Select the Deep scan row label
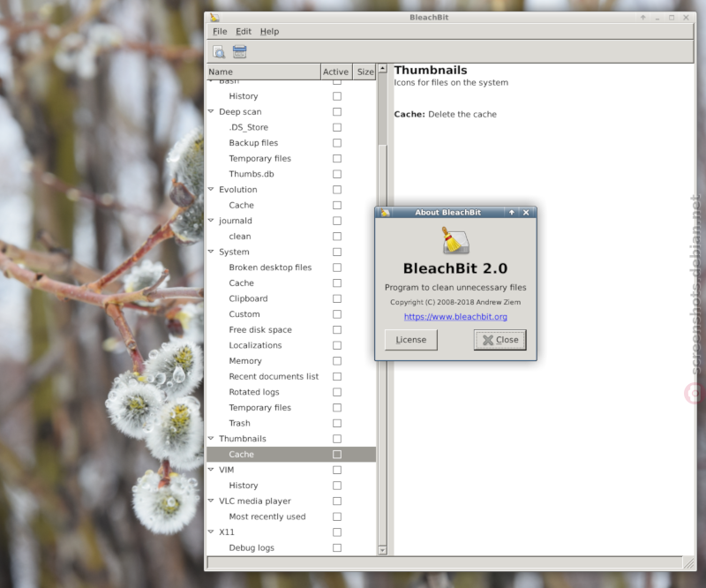Screen dimensions: 706x588 click(240, 112)
